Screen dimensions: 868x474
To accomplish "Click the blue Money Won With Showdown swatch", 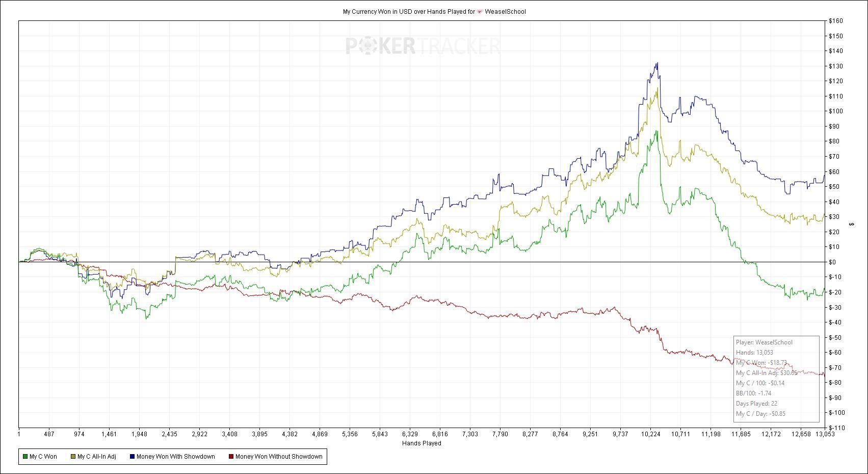I will (132, 457).
